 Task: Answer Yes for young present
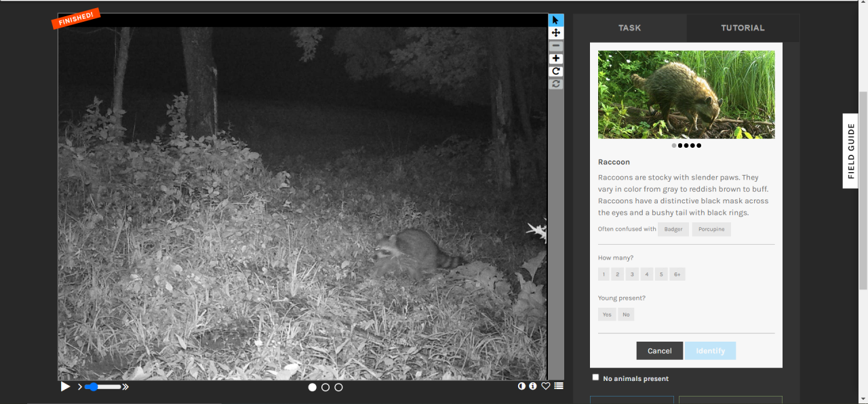pos(607,315)
